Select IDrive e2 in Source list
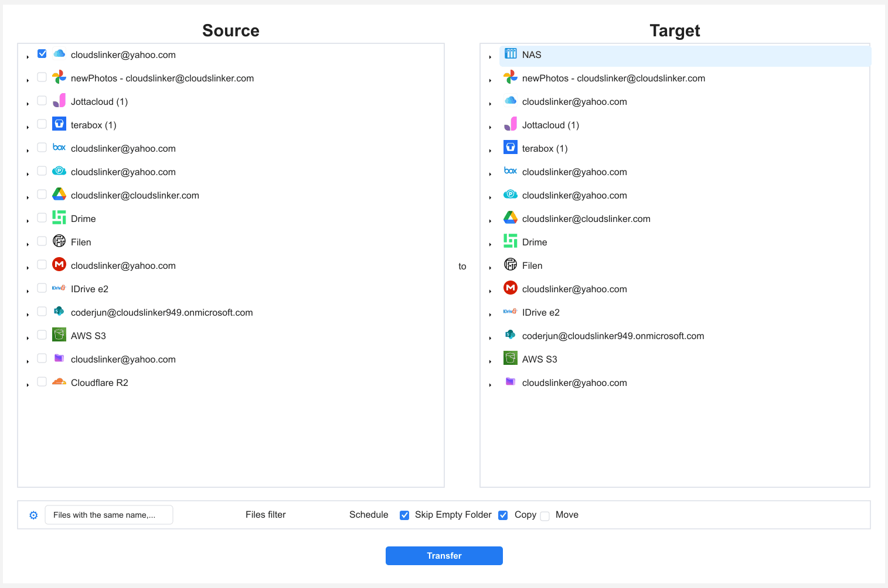The image size is (888, 588). point(90,289)
